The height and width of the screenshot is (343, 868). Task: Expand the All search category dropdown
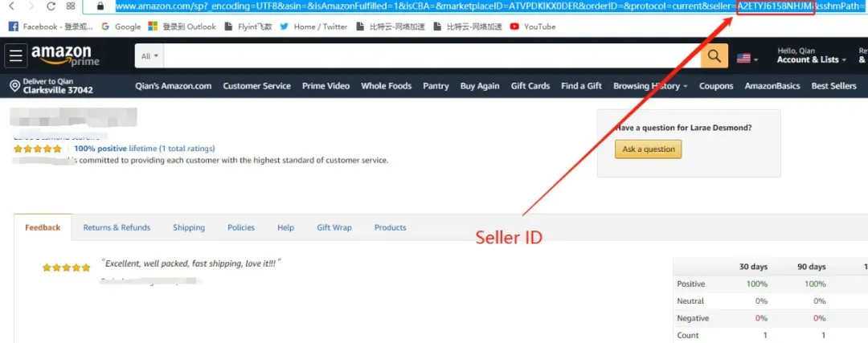pyautogui.click(x=149, y=56)
